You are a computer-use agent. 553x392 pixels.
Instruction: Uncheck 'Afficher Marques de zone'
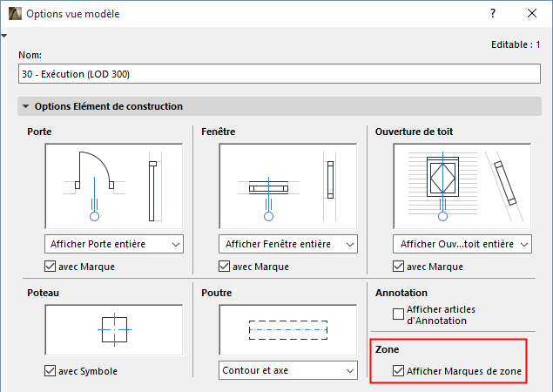[399, 371]
